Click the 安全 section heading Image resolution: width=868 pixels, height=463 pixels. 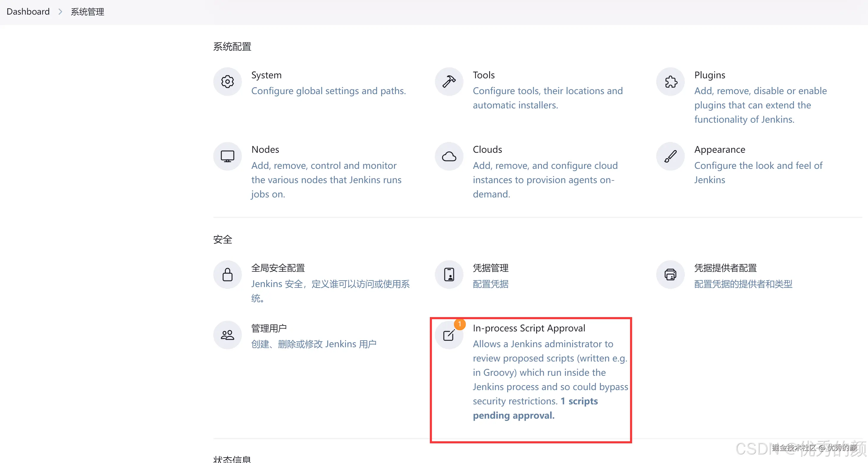click(223, 239)
